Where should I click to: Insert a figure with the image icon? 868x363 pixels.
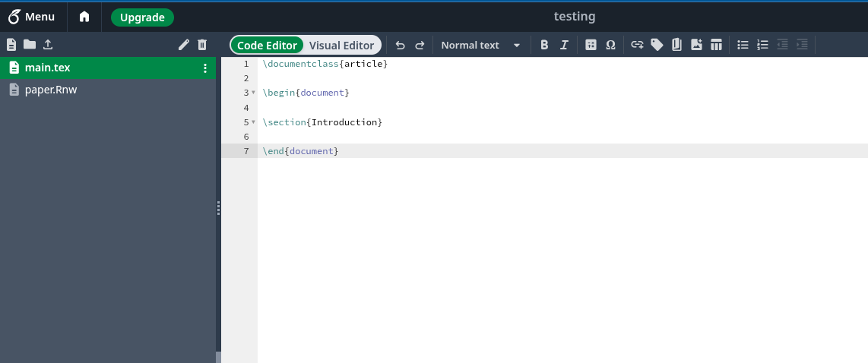[696, 45]
